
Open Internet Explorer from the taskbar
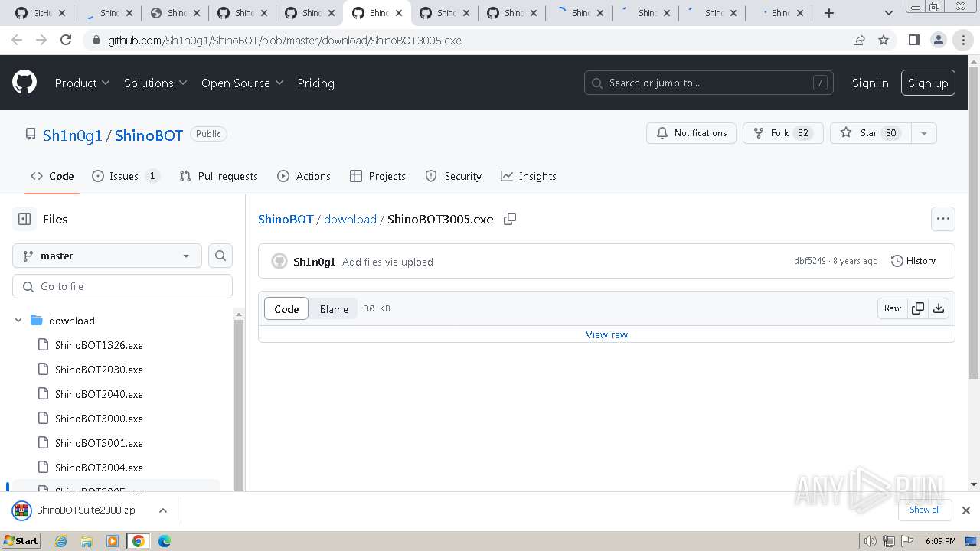[x=61, y=541]
